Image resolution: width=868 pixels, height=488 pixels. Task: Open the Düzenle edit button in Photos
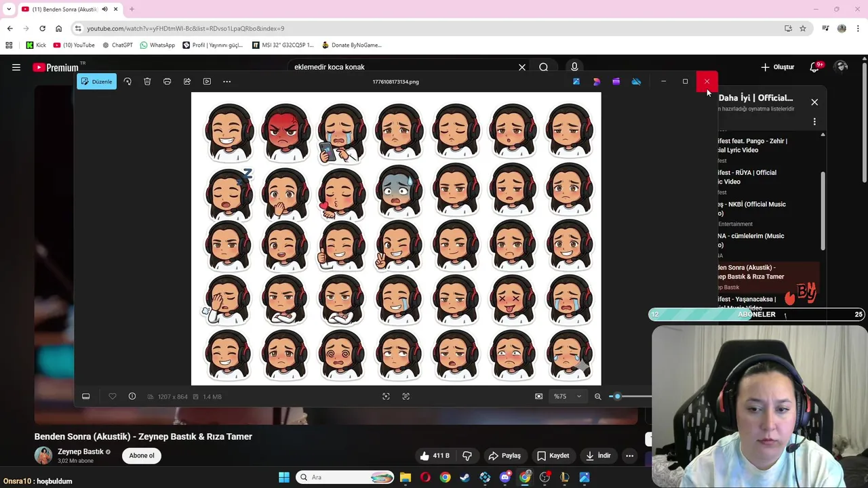pyautogui.click(x=97, y=81)
